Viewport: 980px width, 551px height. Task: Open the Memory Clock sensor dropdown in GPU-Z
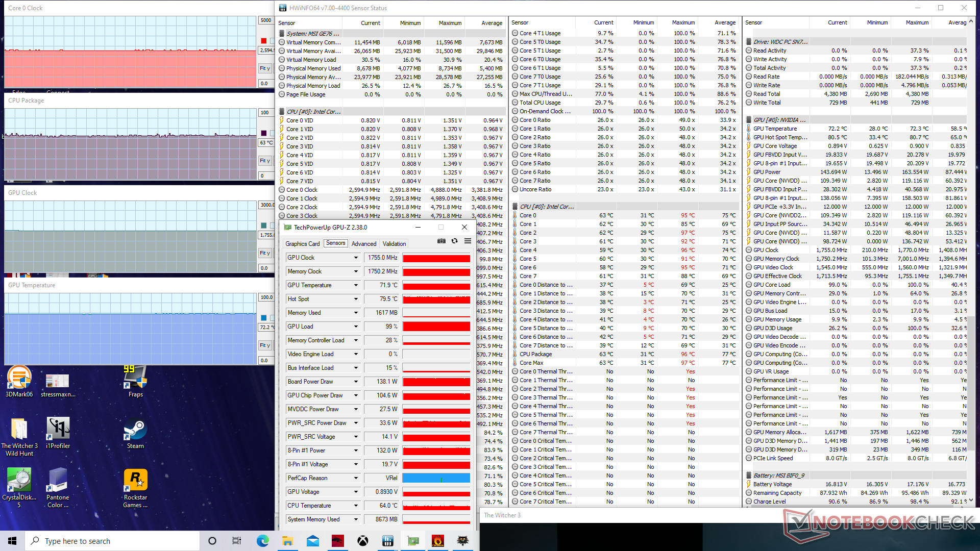(x=356, y=271)
